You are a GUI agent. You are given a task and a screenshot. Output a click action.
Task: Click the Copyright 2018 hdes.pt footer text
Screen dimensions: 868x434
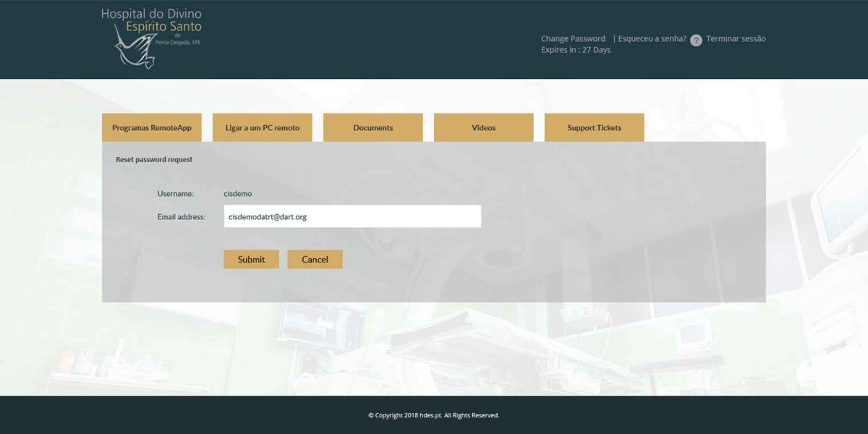coord(434,416)
